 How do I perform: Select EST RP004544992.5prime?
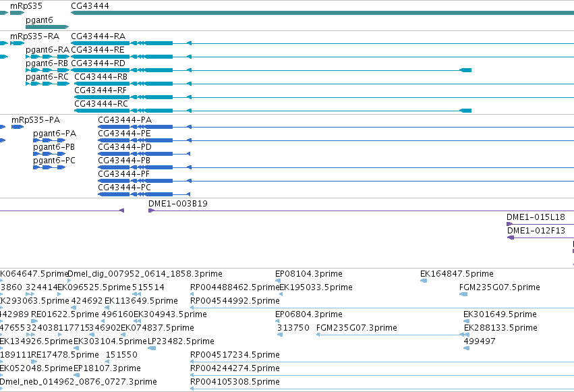coord(235,301)
